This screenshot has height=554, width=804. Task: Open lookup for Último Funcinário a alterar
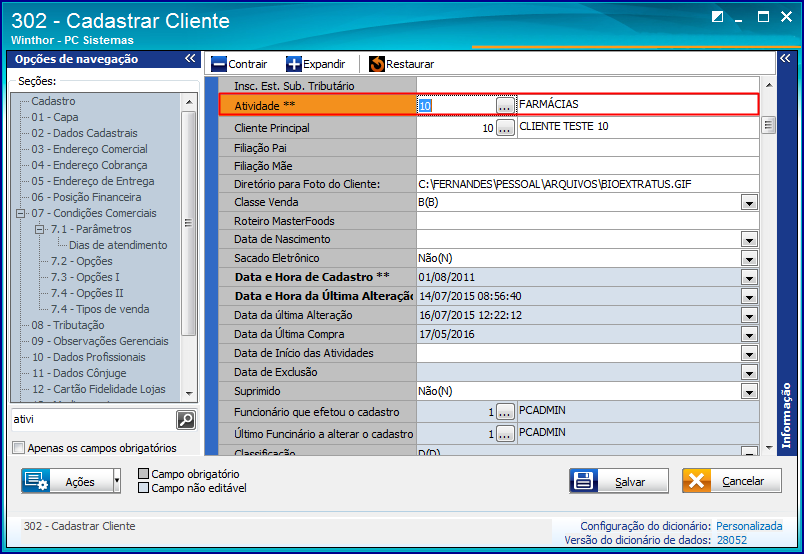click(505, 434)
